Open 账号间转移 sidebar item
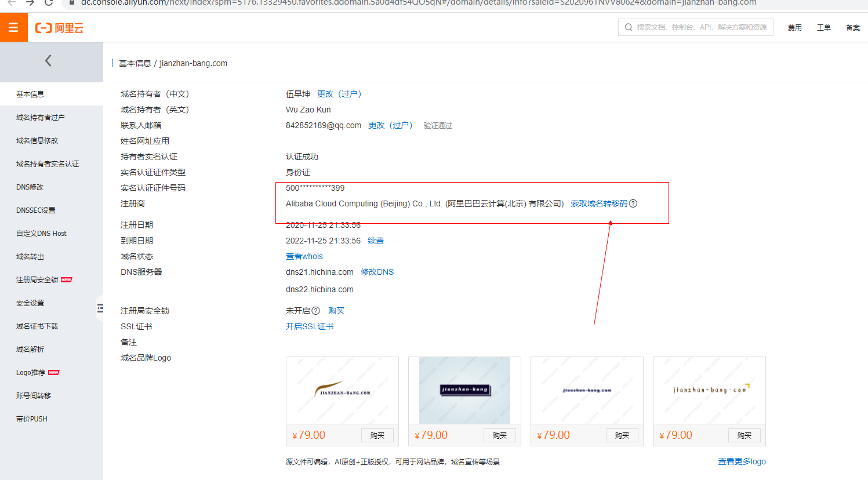 click(52, 395)
